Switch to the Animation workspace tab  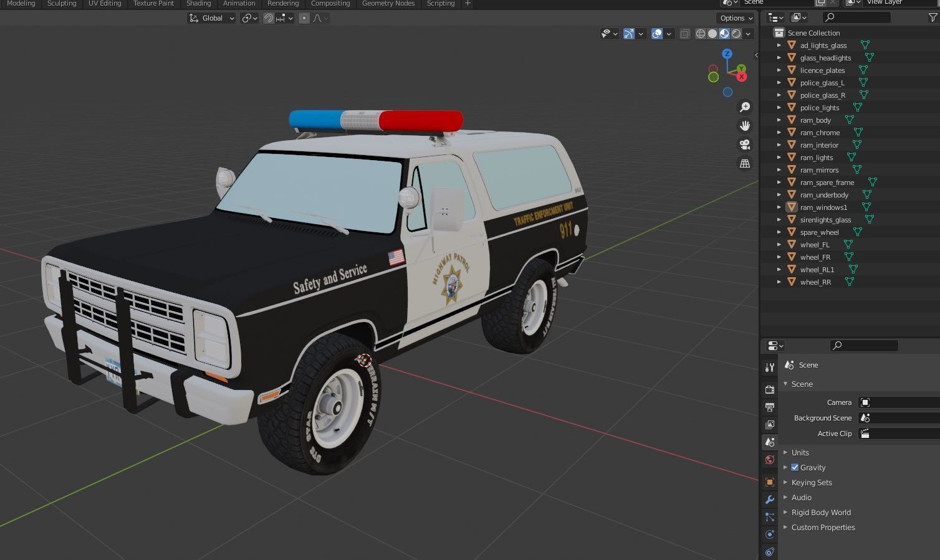(239, 3)
